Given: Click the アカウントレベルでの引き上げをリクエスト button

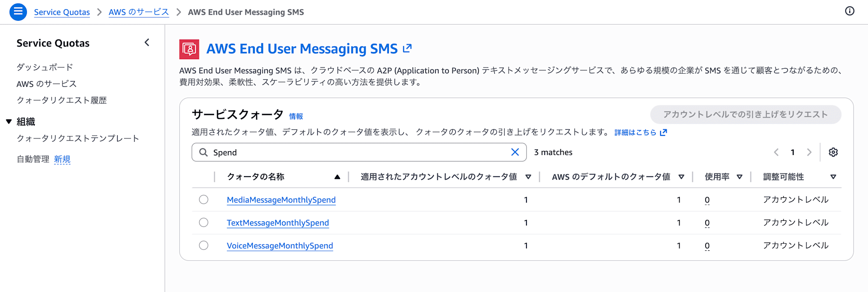Looking at the screenshot, I should click(745, 115).
